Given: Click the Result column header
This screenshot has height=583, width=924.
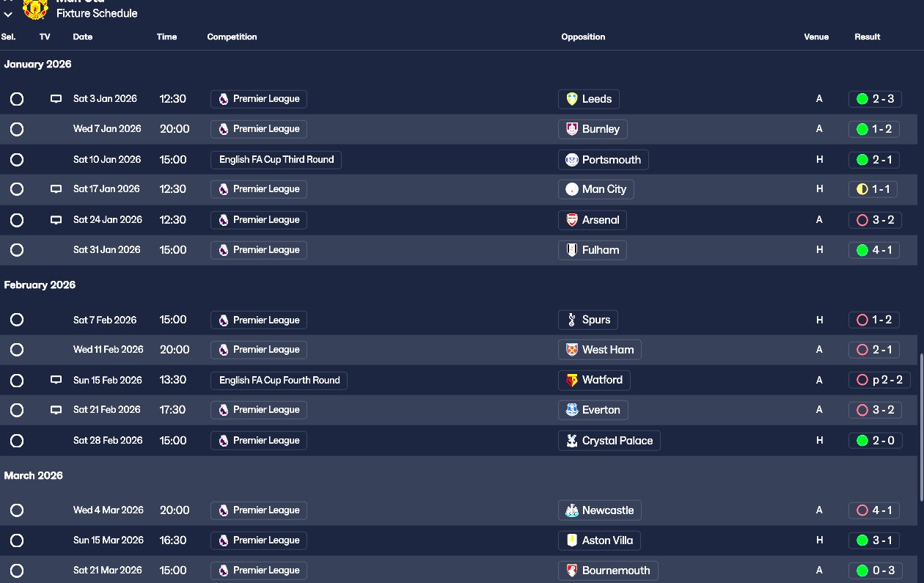Looking at the screenshot, I should [x=868, y=37].
